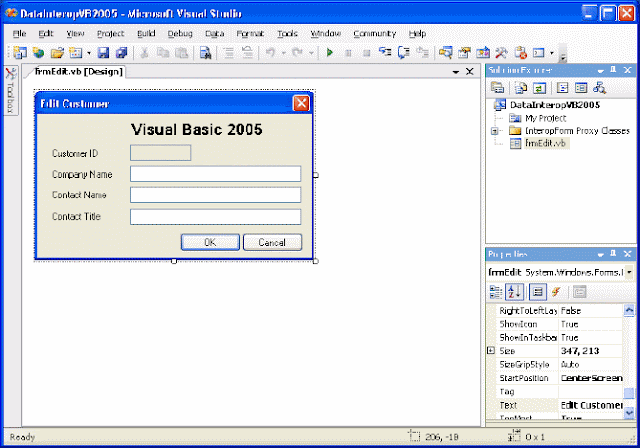
Task: Toggle auto-hide pin on Solution Explorer
Action: click(613, 70)
